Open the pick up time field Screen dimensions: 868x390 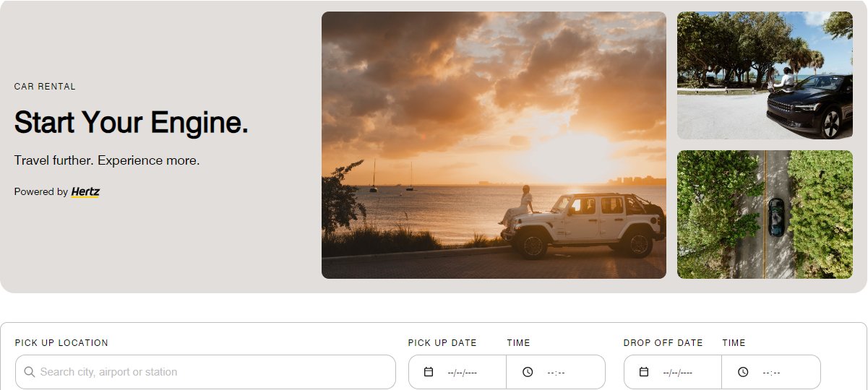556,372
